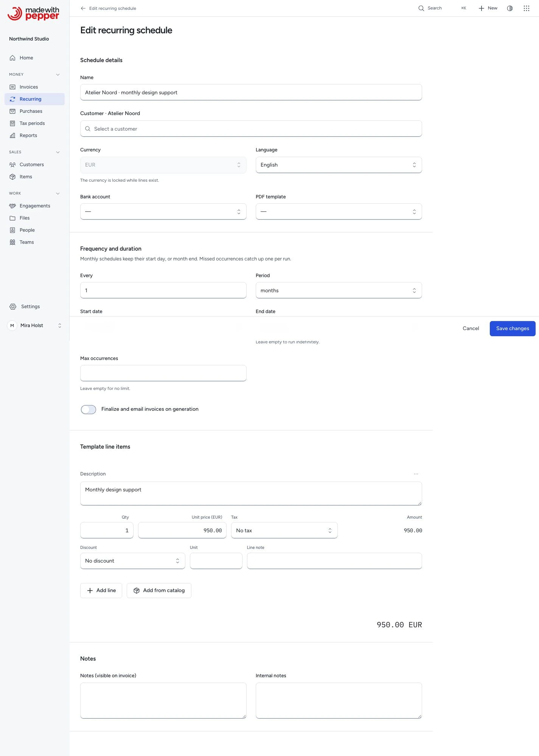Click the schedule Name input field
The image size is (539, 756).
pyautogui.click(x=251, y=92)
